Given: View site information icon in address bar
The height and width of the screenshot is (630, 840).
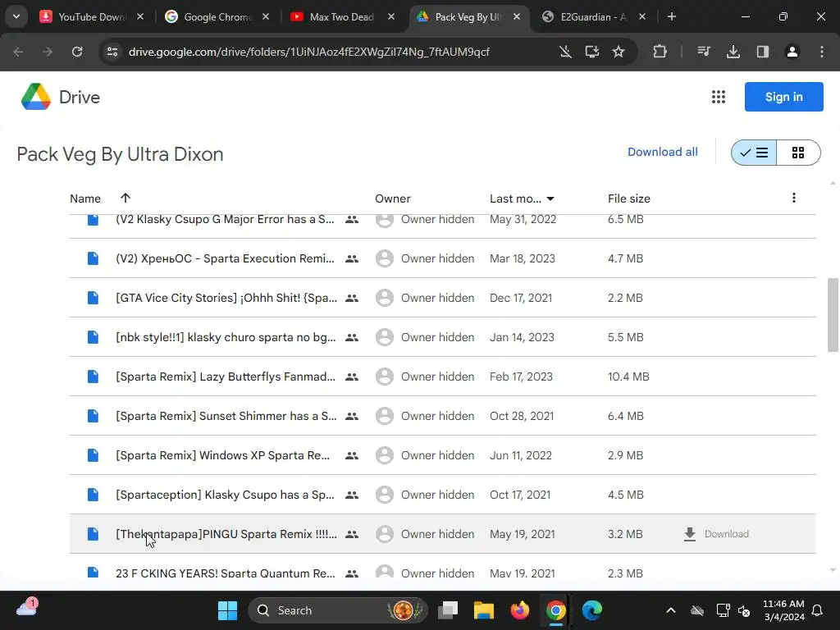Looking at the screenshot, I should tap(112, 52).
